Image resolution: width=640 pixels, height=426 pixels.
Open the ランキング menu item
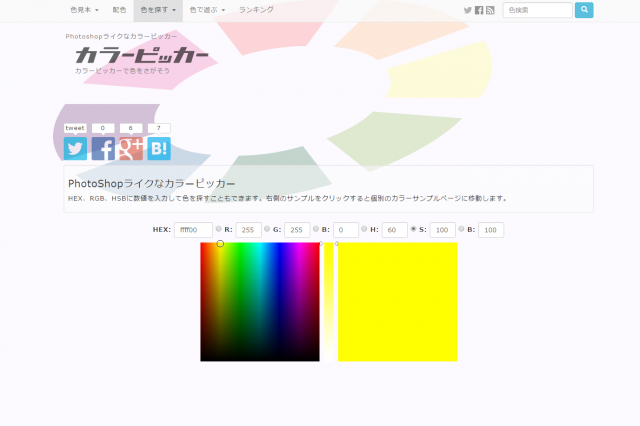point(257,10)
